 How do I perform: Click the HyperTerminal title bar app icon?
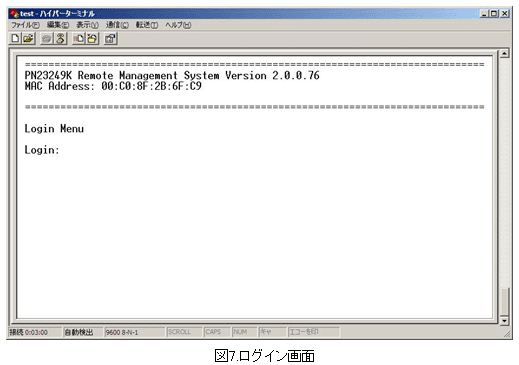point(14,14)
